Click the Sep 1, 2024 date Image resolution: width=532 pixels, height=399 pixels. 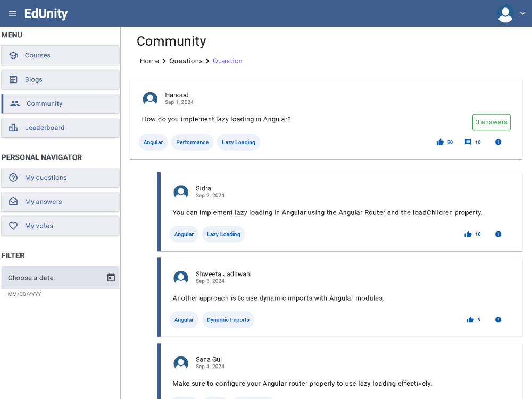(179, 102)
